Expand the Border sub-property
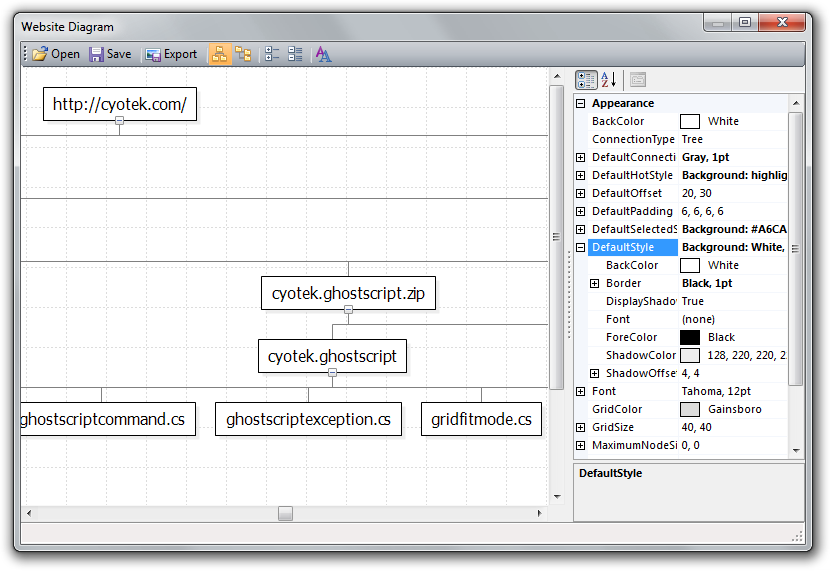This screenshot has height=571, width=830. click(x=594, y=283)
